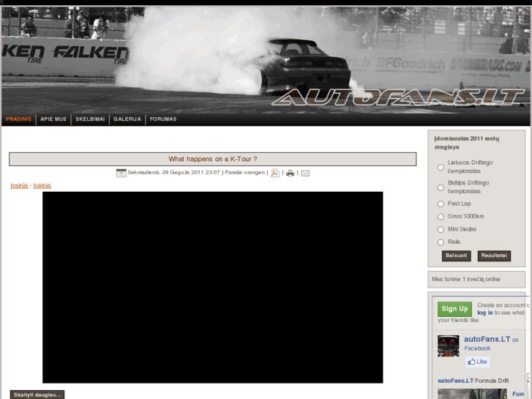
Task: Select the Mini žiedas radio option
Action: pos(441,230)
